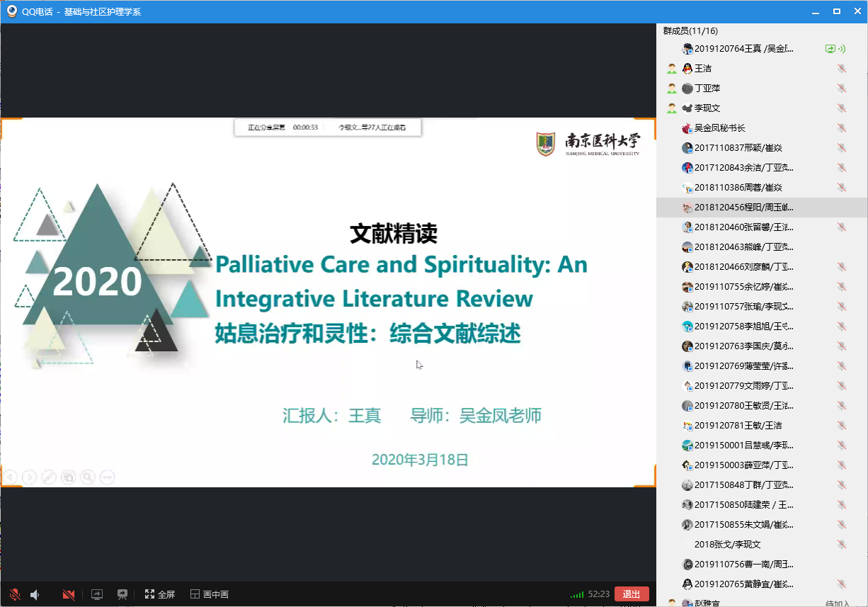The width and height of the screenshot is (868, 607).
Task: Click the green signal strength indicator
Action: [x=577, y=595]
